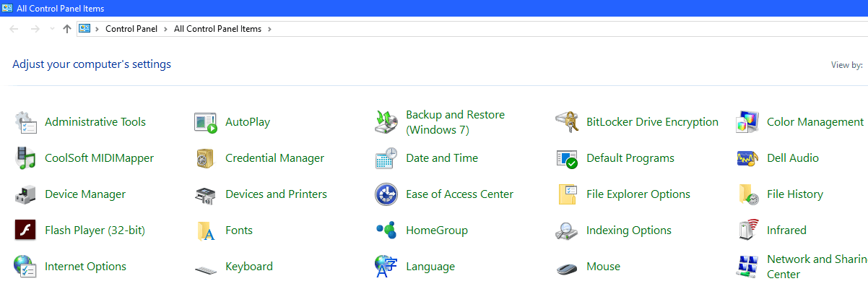Open the Default Programs icon
This screenshot has height=289, width=868.
(x=567, y=158)
